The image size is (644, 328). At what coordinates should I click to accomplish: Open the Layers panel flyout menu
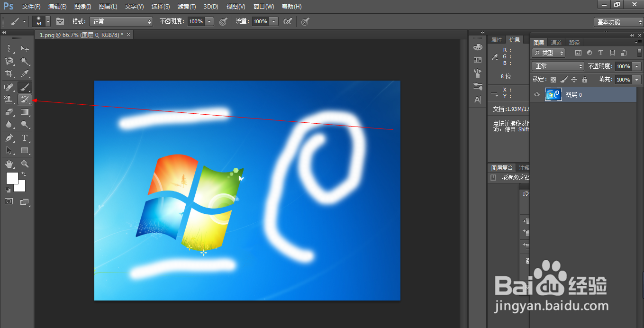pos(638,42)
